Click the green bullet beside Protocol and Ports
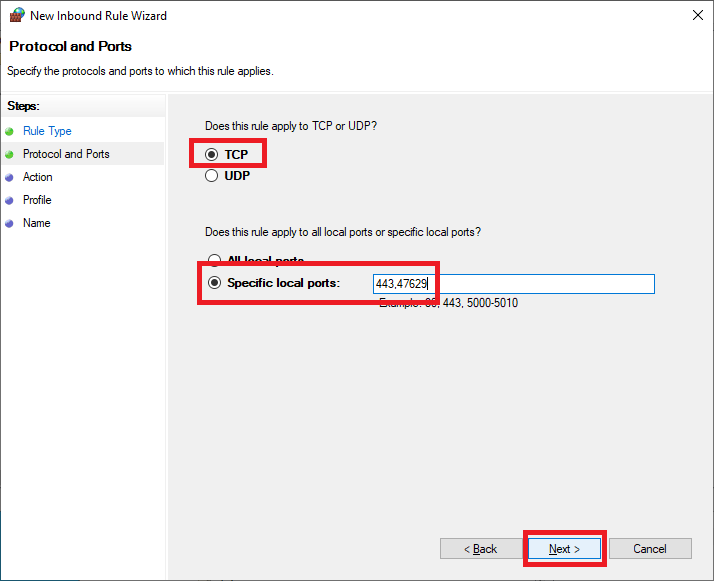Image resolution: width=714 pixels, height=581 pixels. point(10,154)
